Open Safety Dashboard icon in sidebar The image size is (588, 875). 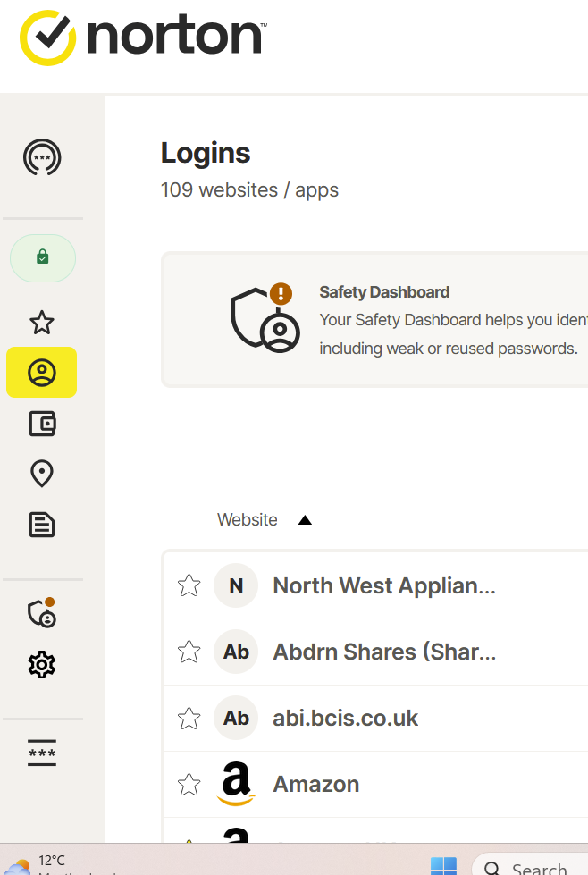click(x=42, y=613)
